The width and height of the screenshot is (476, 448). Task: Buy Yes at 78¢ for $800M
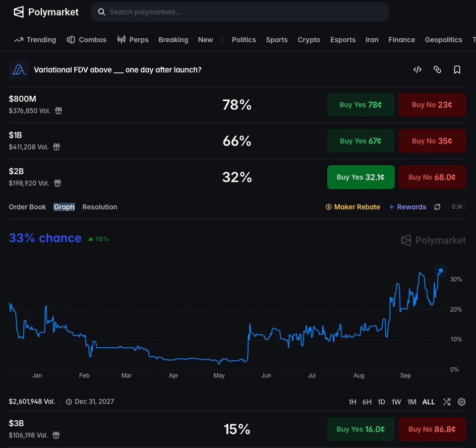(x=360, y=105)
